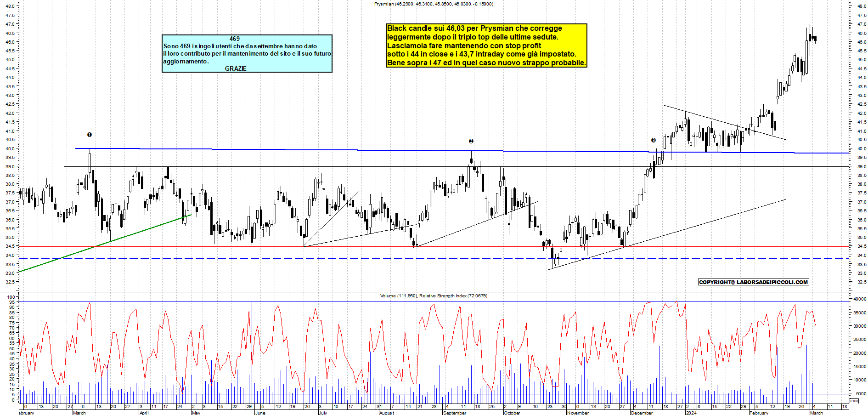Click the '46.0' label on the right price axis
This screenshot has height=415, width=868.
pyautogui.click(x=861, y=42)
